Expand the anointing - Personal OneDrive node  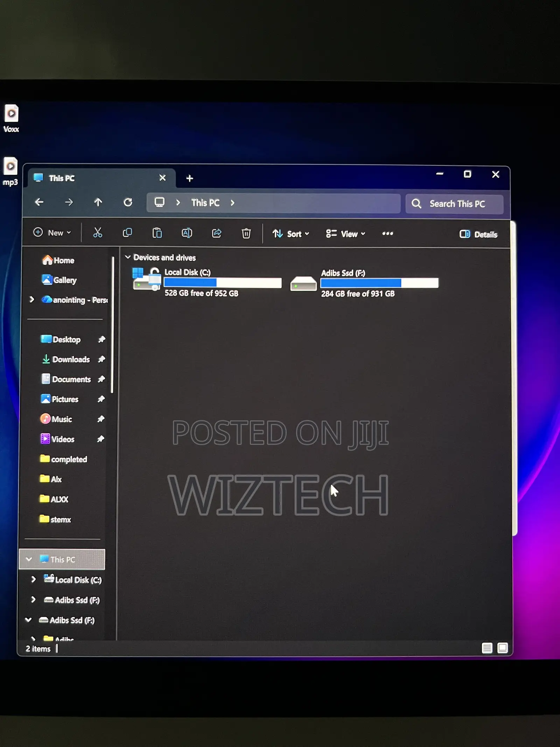32,299
